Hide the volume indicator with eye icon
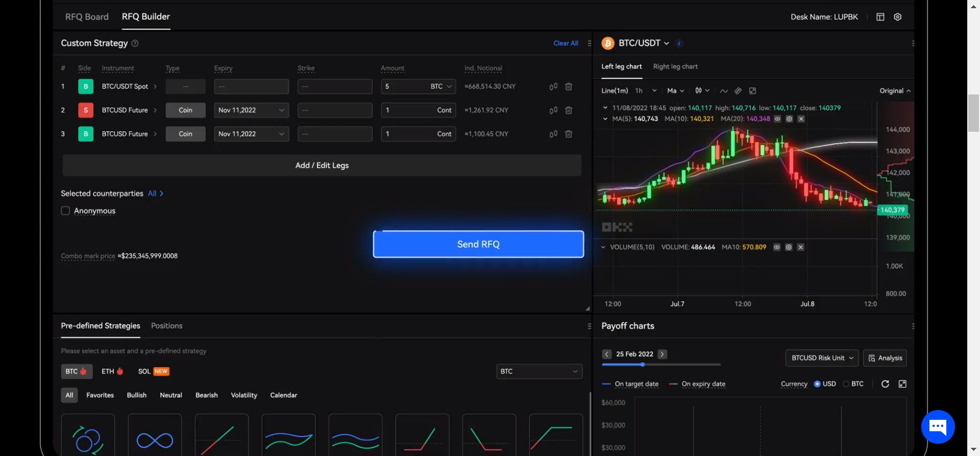The height and width of the screenshot is (456, 980). (x=776, y=247)
